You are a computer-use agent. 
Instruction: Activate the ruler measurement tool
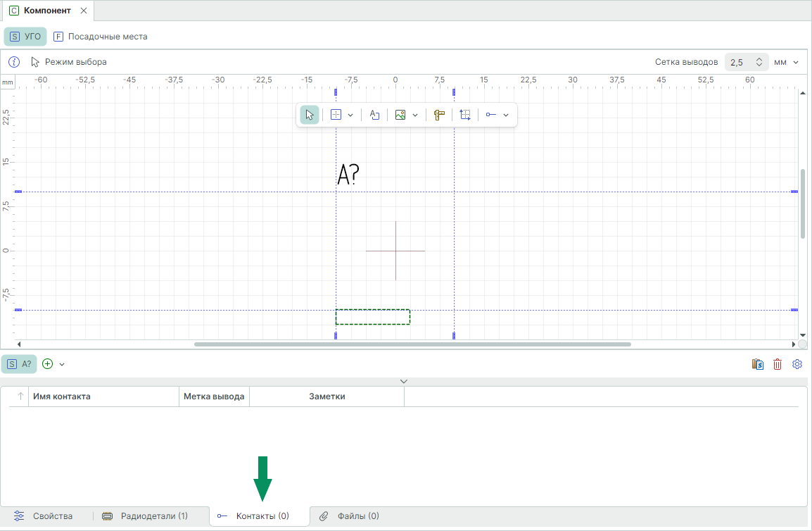tap(440, 115)
